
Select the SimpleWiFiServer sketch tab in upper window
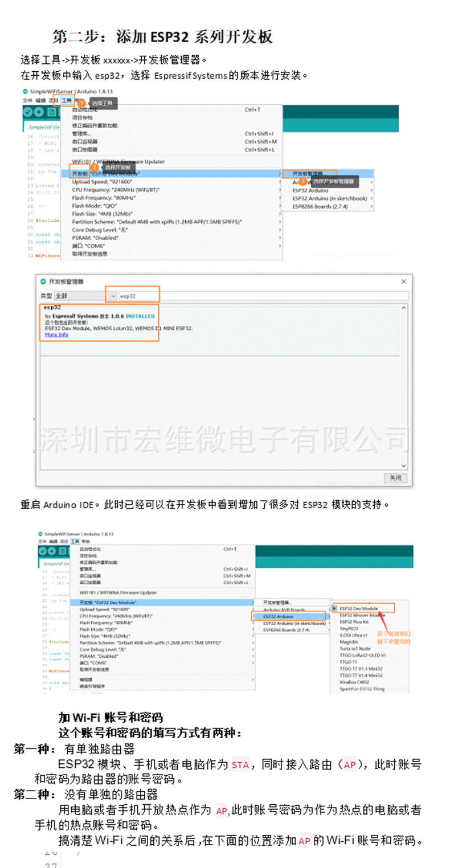point(44,128)
